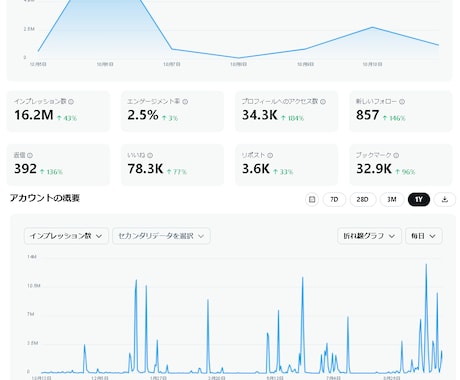Open the インプレッション数 primary metric dropdown
The height and width of the screenshot is (380, 460).
66,236
